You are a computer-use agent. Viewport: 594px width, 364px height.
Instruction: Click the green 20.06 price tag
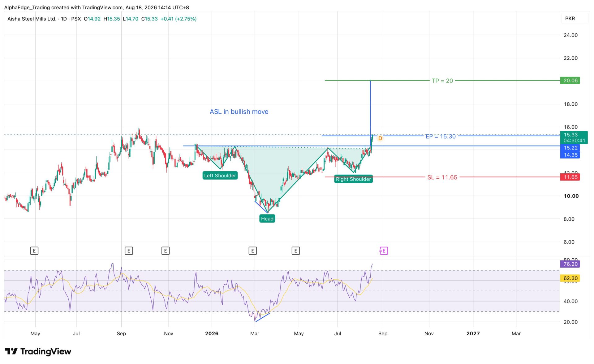coord(570,80)
